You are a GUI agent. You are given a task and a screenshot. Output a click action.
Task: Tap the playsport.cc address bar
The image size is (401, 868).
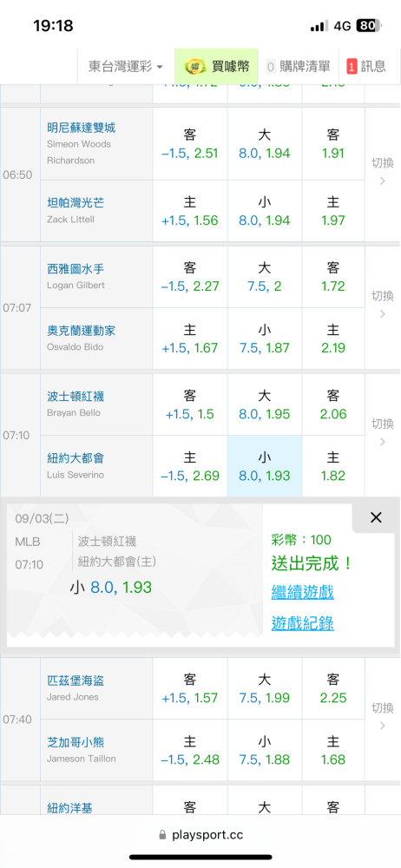(x=200, y=835)
